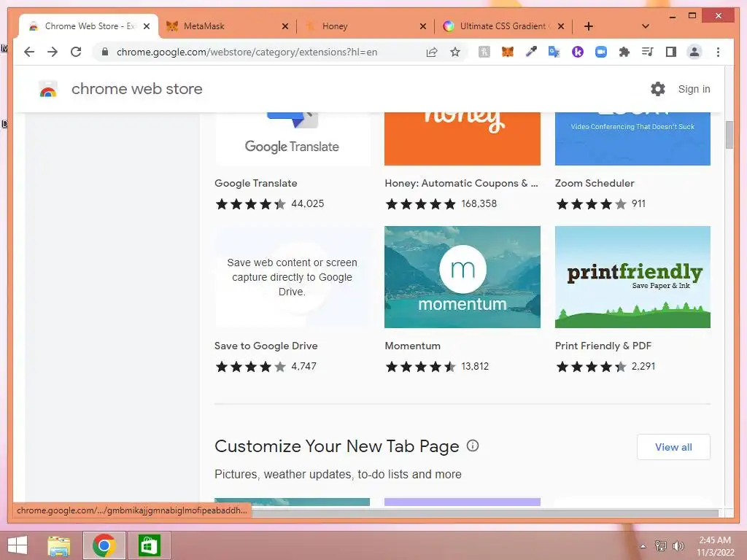Screen dimensions: 747x560
Task: Open the Chrome profile avatar
Action: point(694,52)
